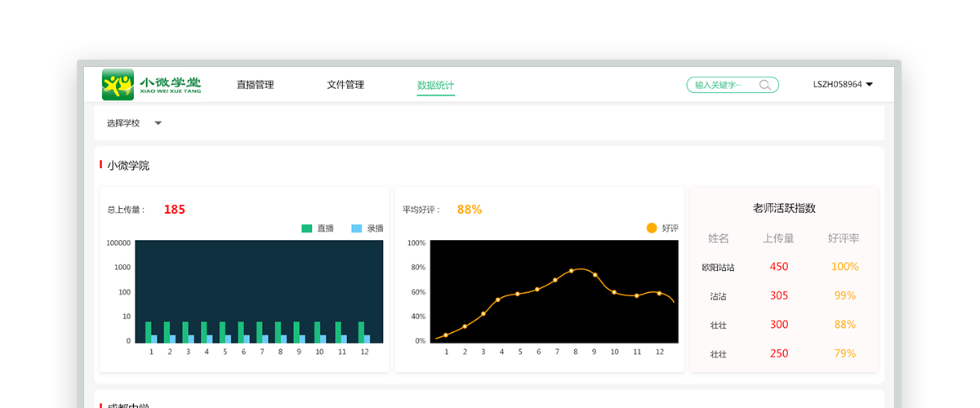Click the month 12 bars in upload chart
Viewport: 980px width, 408px height.
(x=363, y=332)
